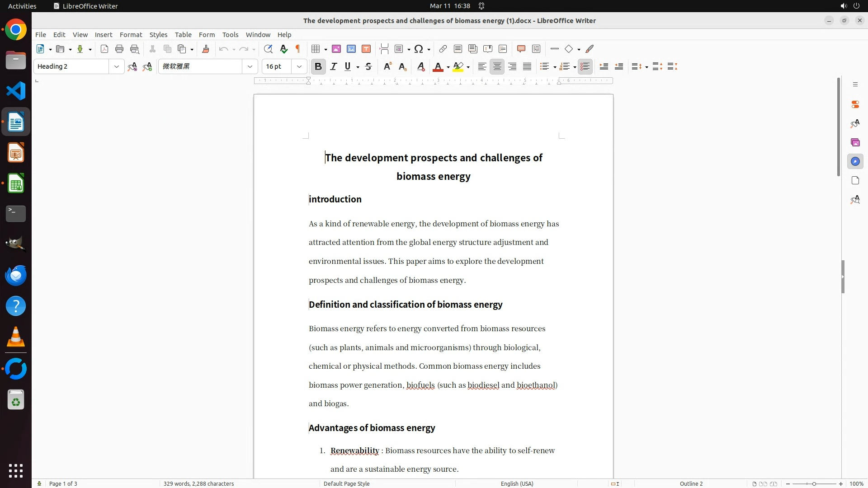Viewport: 868px width, 488px height.
Task: Click the Insert Hyperlink icon
Action: pyautogui.click(x=443, y=49)
